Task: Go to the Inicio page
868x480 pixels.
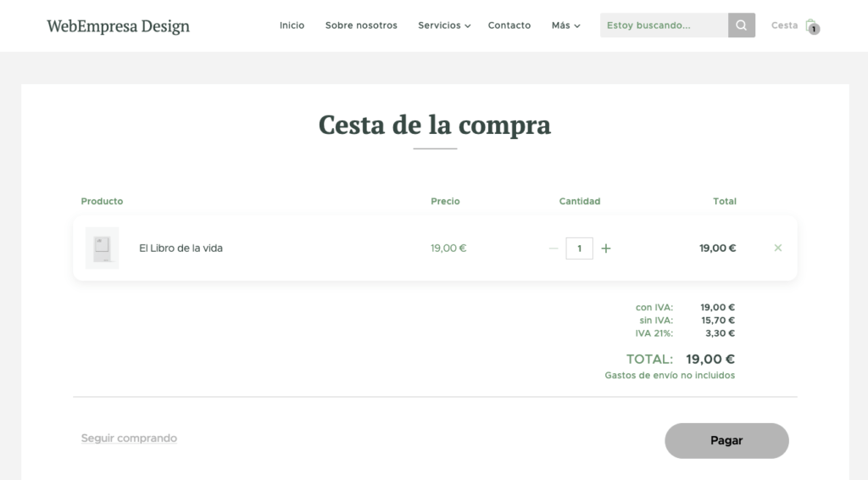Action: (292, 25)
